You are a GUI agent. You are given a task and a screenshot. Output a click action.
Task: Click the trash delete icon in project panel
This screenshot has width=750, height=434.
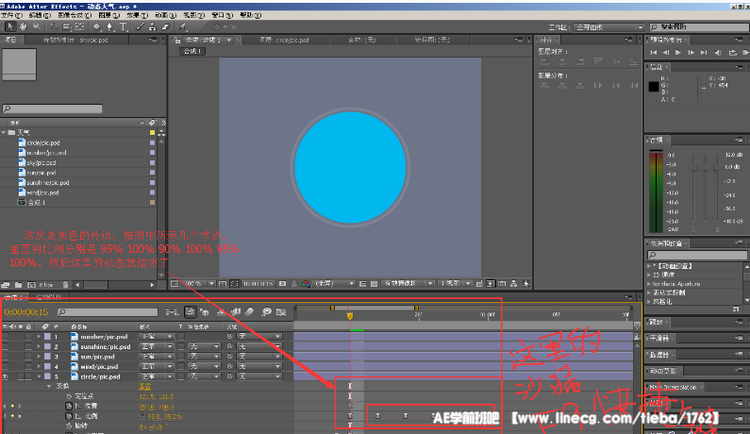pyautogui.click(x=66, y=285)
